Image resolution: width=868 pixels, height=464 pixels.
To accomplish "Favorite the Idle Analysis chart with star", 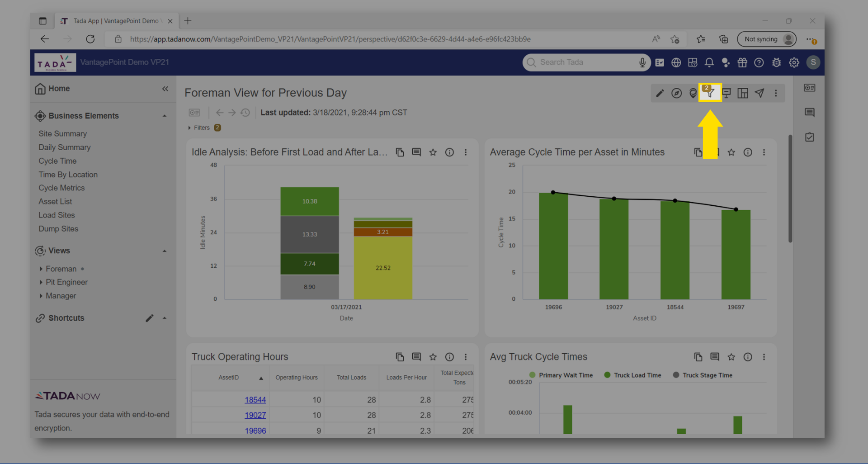I will click(433, 152).
